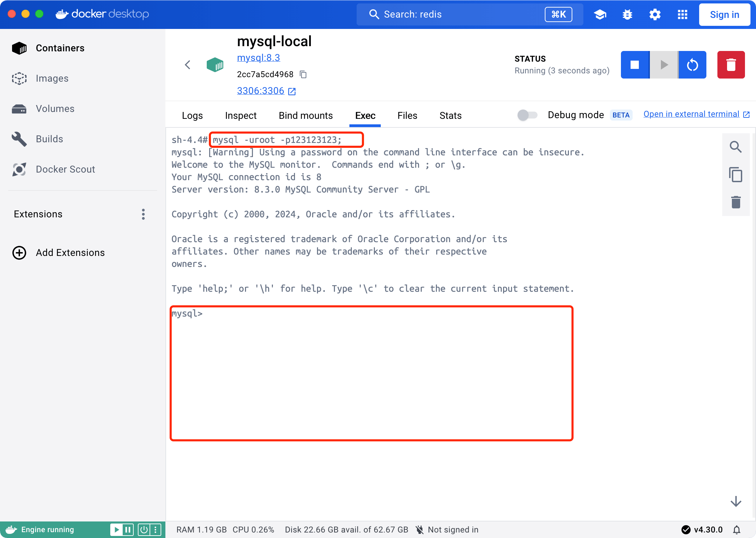Click Add Extensions
This screenshot has height=538, width=756.
tap(58, 252)
